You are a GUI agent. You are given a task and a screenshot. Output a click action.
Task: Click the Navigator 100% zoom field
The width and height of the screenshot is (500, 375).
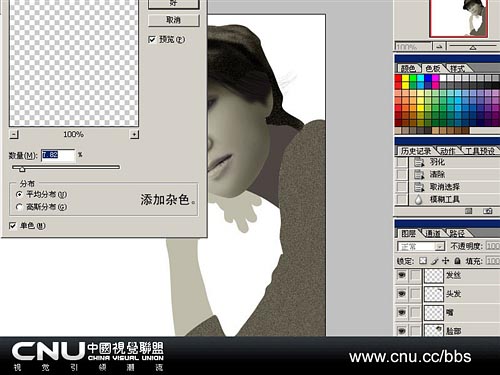coord(413,46)
